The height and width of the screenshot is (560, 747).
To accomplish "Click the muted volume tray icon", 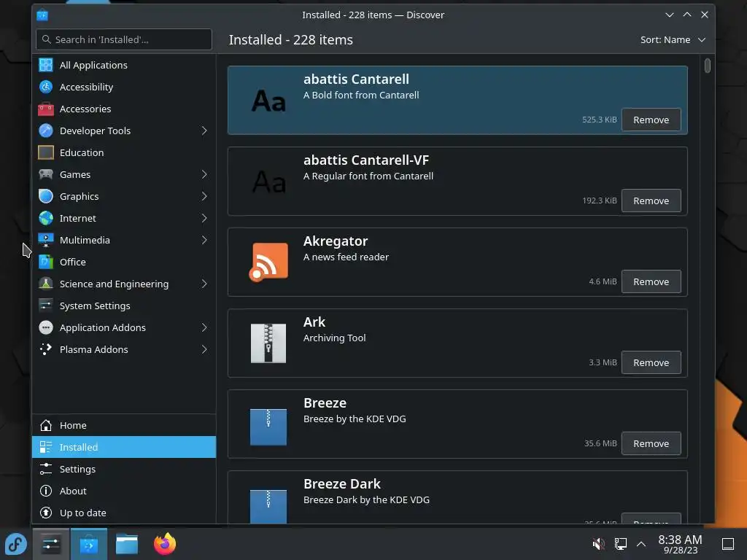I will coord(598,544).
